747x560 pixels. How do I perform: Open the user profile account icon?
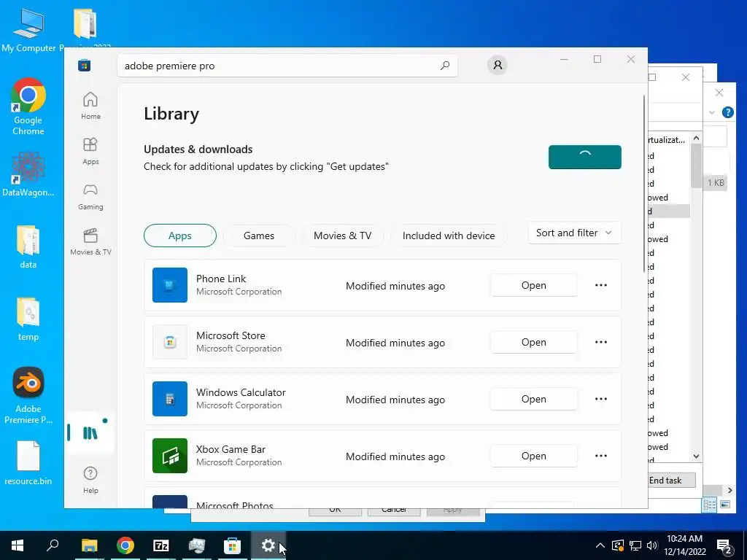tap(498, 65)
